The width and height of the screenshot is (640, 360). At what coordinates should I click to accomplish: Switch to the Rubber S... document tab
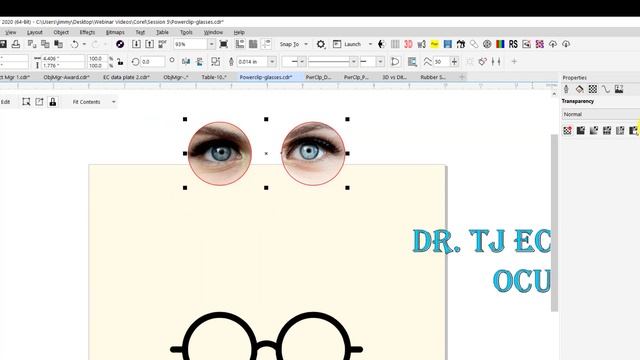tap(433, 77)
